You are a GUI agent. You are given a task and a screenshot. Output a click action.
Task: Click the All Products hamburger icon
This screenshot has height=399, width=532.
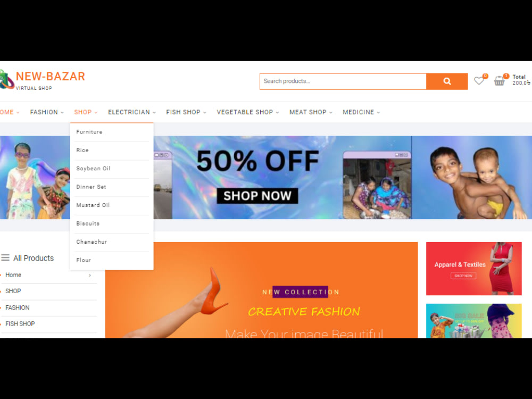(5, 258)
